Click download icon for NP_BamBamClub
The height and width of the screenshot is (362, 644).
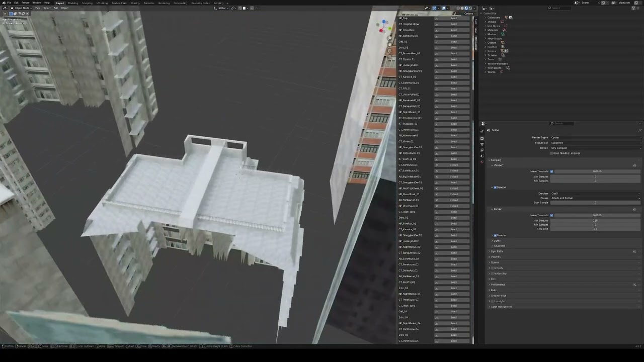click(437, 36)
